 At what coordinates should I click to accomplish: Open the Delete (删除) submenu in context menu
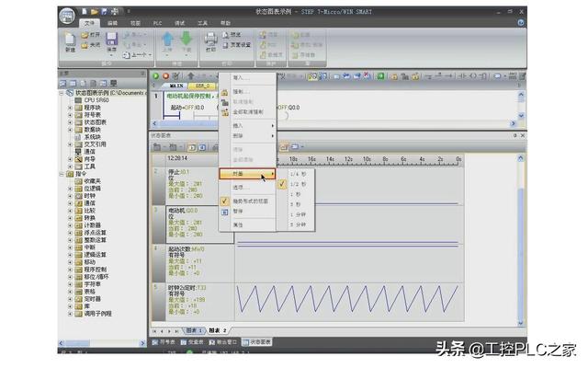click(247, 135)
